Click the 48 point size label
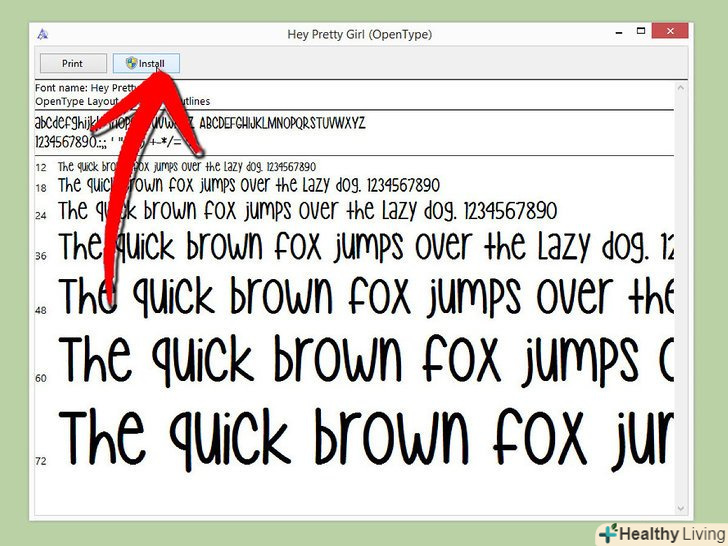This screenshot has height=546, width=728. [41, 310]
